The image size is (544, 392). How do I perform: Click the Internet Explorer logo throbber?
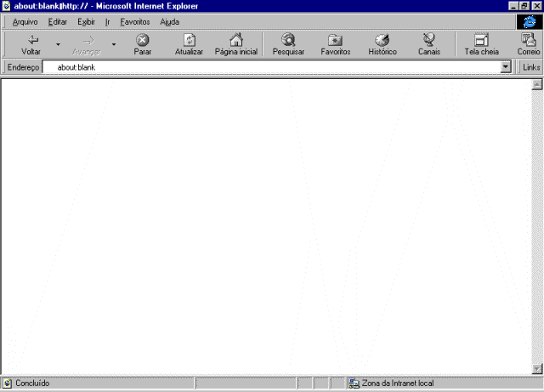530,22
